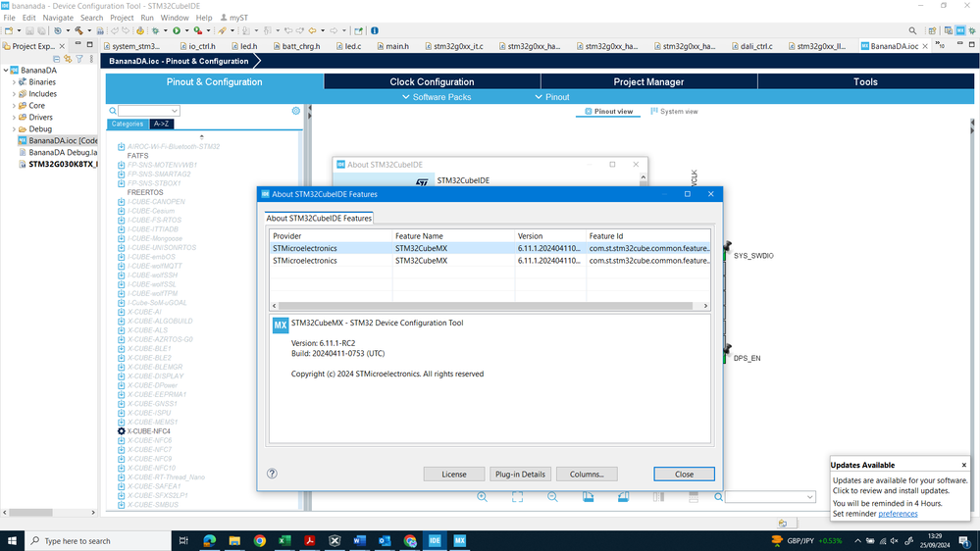Open STM32CubeMX MX taskbar icon
The height and width of the screenshot is (551, 980).
coord(459,540)
